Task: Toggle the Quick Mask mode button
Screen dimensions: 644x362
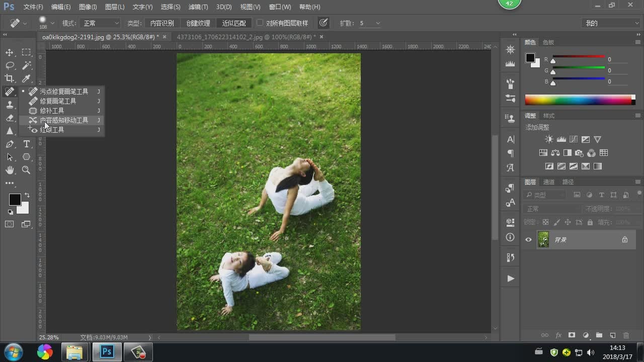Action: point(10,224)
